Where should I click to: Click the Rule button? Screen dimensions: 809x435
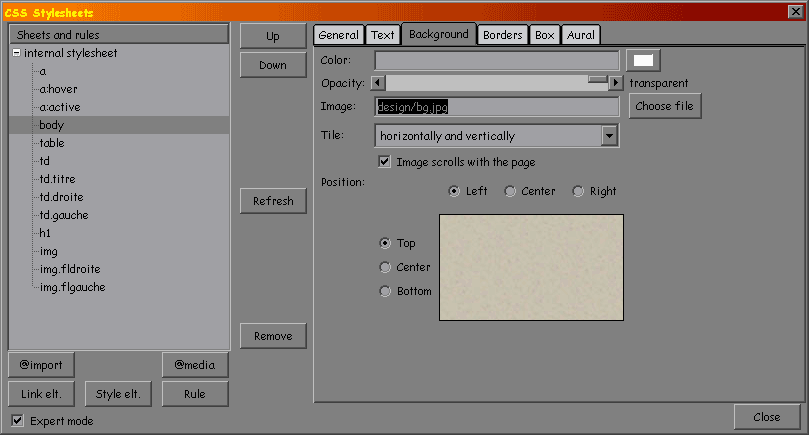[195, 394]
